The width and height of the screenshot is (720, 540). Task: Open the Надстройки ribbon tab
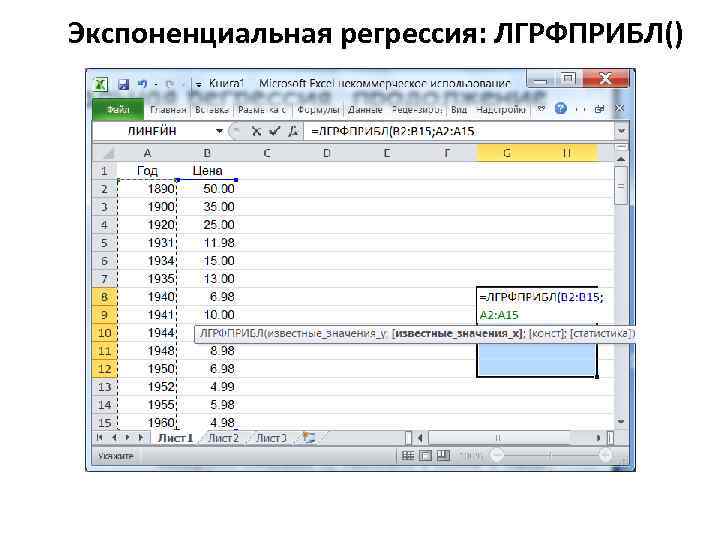(501, 110)
